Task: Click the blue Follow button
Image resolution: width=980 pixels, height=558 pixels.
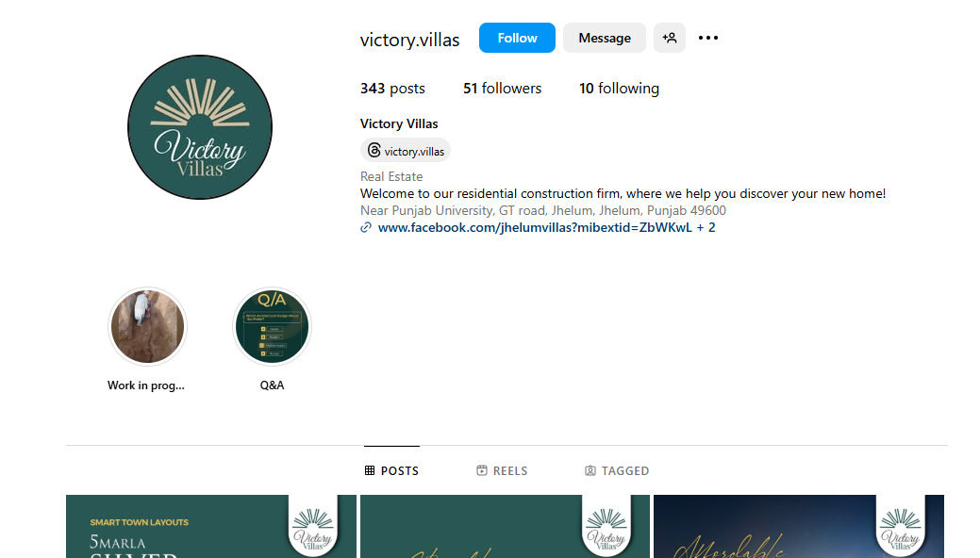Action: pyautogui.click(x=517, y=38)
